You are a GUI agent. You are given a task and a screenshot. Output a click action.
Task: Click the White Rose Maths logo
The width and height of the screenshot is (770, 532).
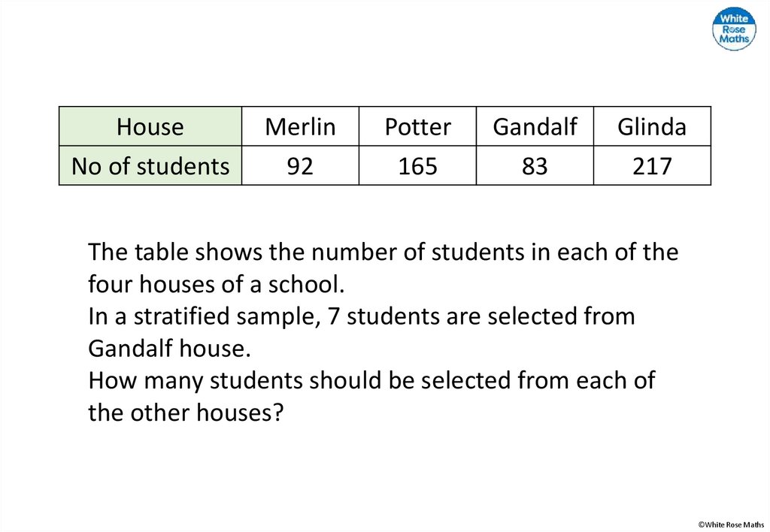pos(733,30)
